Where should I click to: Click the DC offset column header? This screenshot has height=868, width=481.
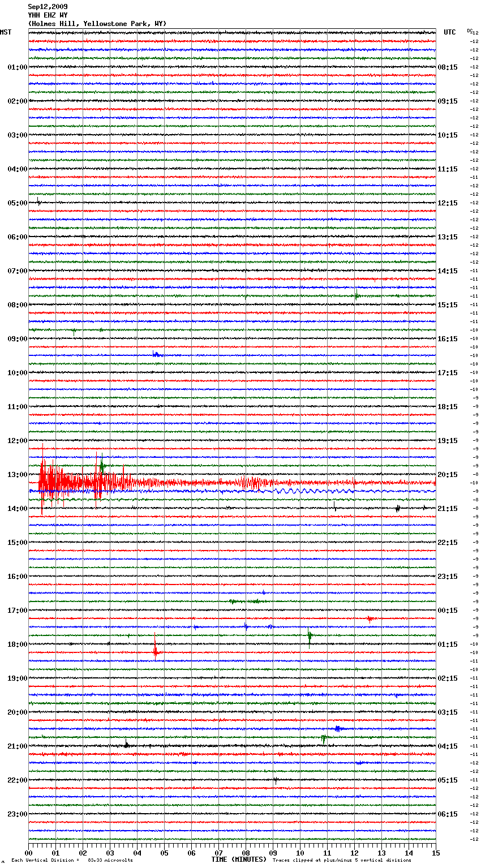click(x=470, y=31)
